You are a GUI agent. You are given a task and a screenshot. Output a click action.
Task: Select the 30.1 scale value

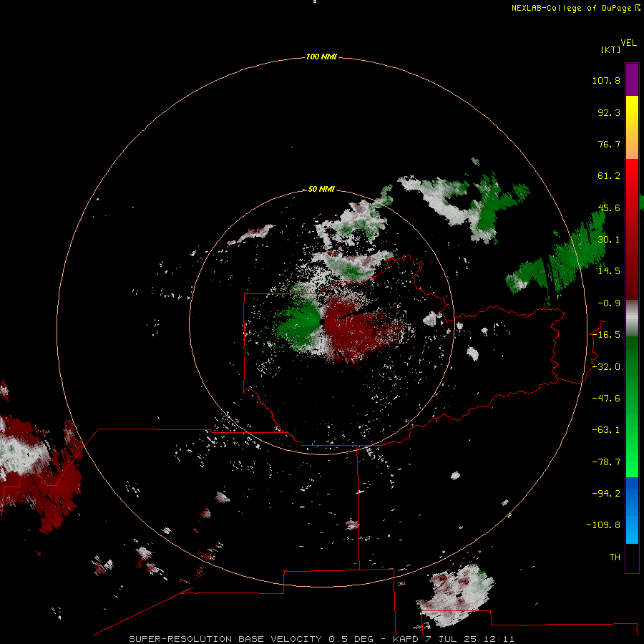pyautogui.click(x=609, y=240)
